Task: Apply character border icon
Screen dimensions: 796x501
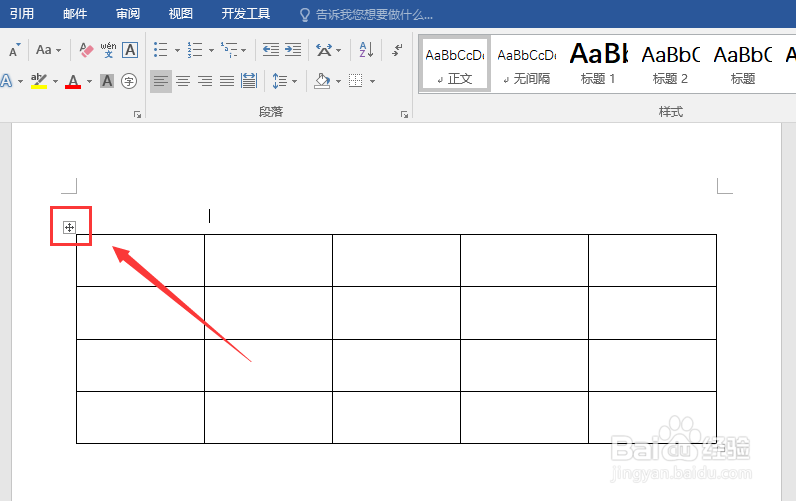Action: [130, 50]
